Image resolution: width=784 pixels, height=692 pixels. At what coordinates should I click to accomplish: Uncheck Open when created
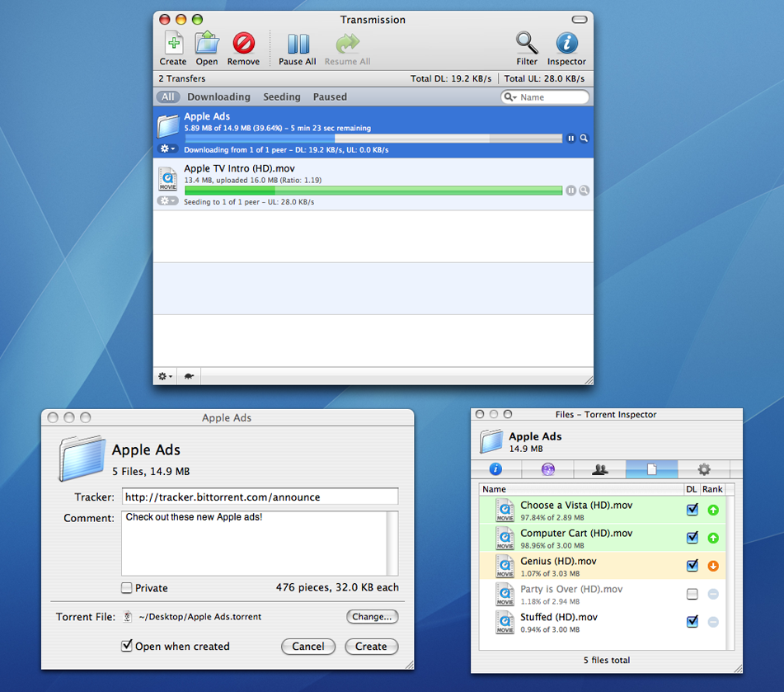[x=127, y=646]
